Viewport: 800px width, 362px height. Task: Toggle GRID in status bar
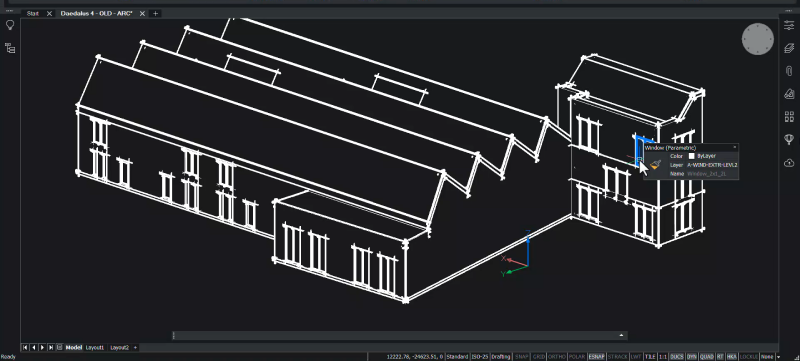[x=539, y=357]
